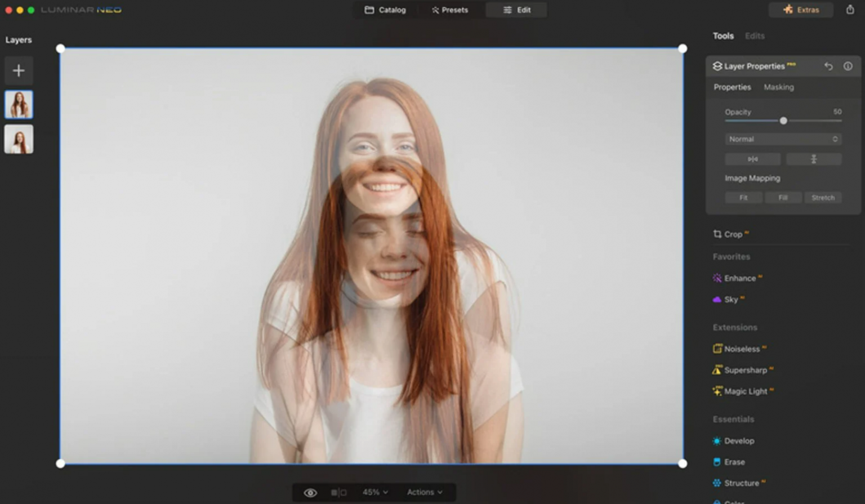
Task: Set Image Mapping to Fit
Action: 743,198
